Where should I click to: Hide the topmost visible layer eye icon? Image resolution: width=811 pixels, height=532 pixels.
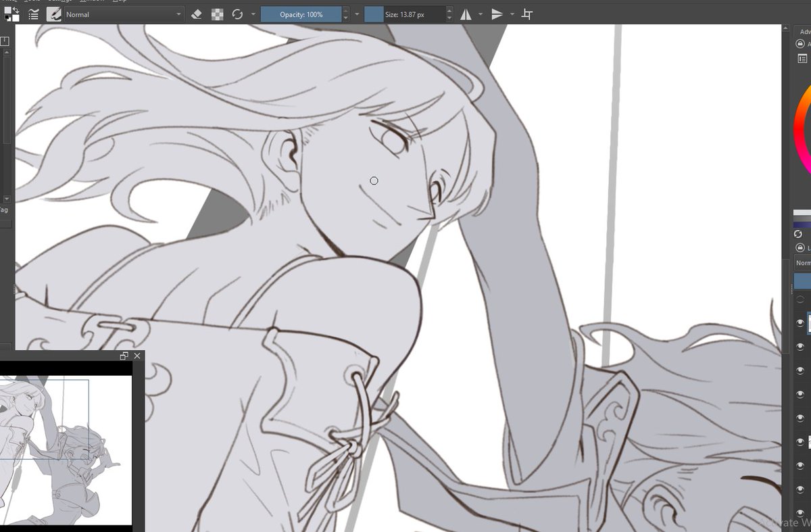pos(801,323)
